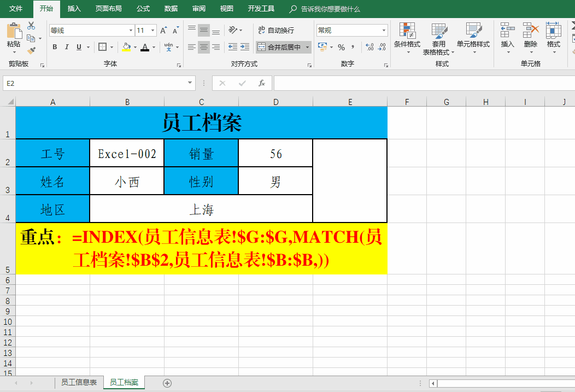Toggle italic formatting
The width and height of the screenshot is (575, 392).
(x=67, y=47)
